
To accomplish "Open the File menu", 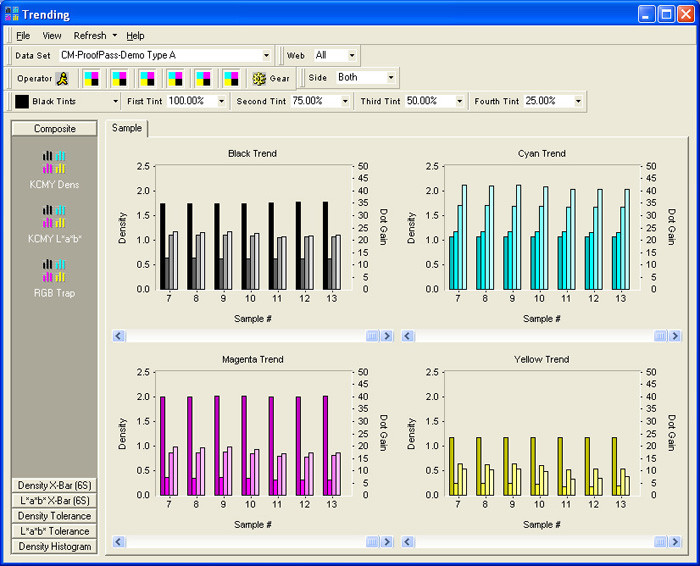I will coord(23,35).
